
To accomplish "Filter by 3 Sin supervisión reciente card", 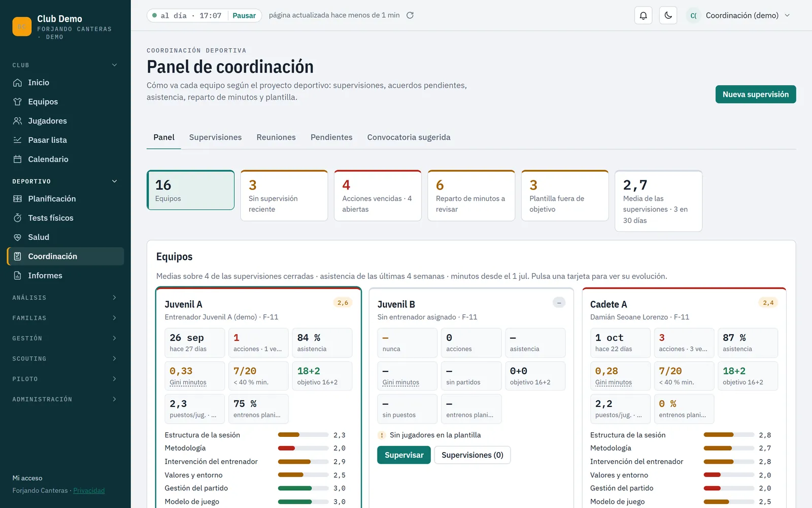I will pos(284,196).
